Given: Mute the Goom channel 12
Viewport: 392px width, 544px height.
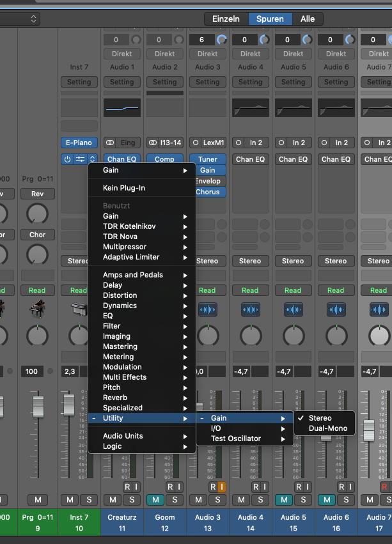Looking at the screenshot, I should click(x=155, y=500).
